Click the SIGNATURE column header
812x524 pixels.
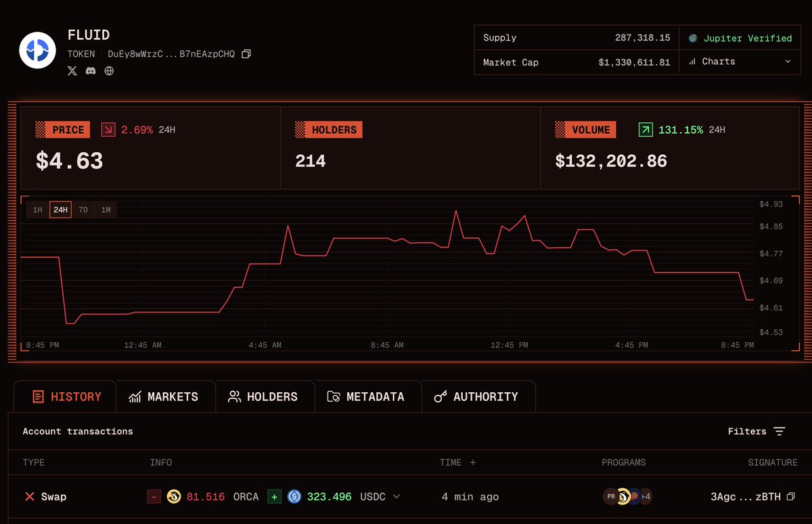(772, 462)
